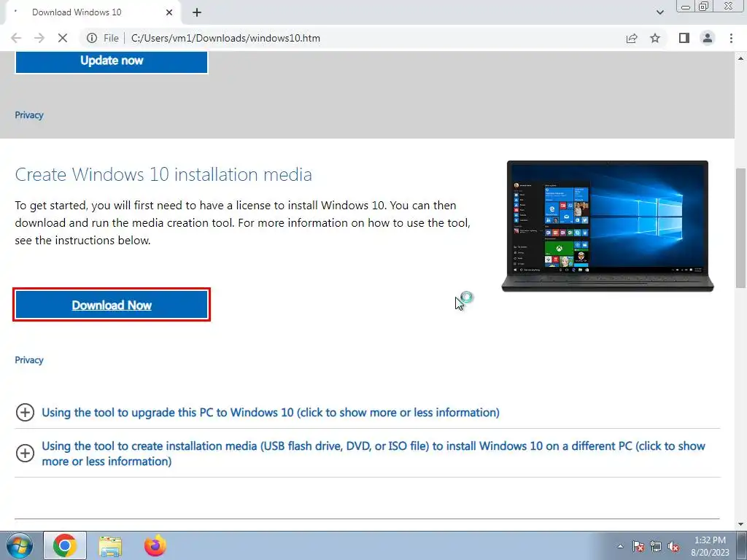Click the Download Now button
This screenshot has width=747, height=560.
[112, 305]
